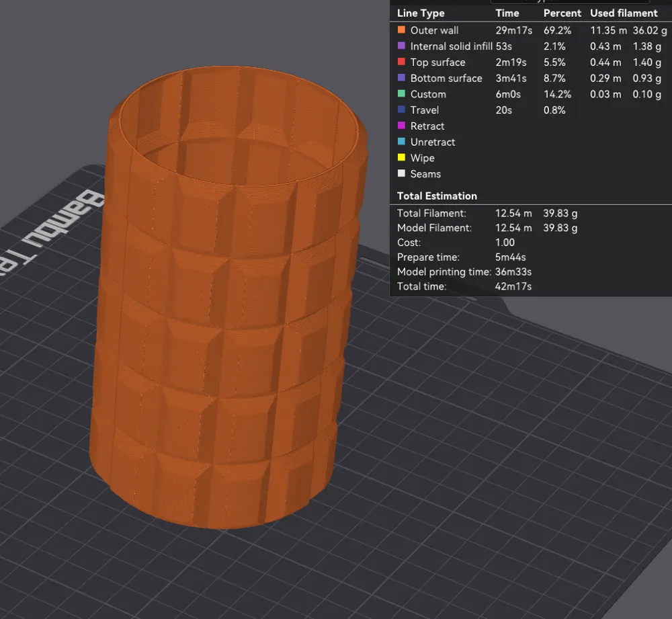Image resolution: width=672 pixels, height=619 pixels.
Task: Click the 36.02 g filament value
Action: pos(649,30)
